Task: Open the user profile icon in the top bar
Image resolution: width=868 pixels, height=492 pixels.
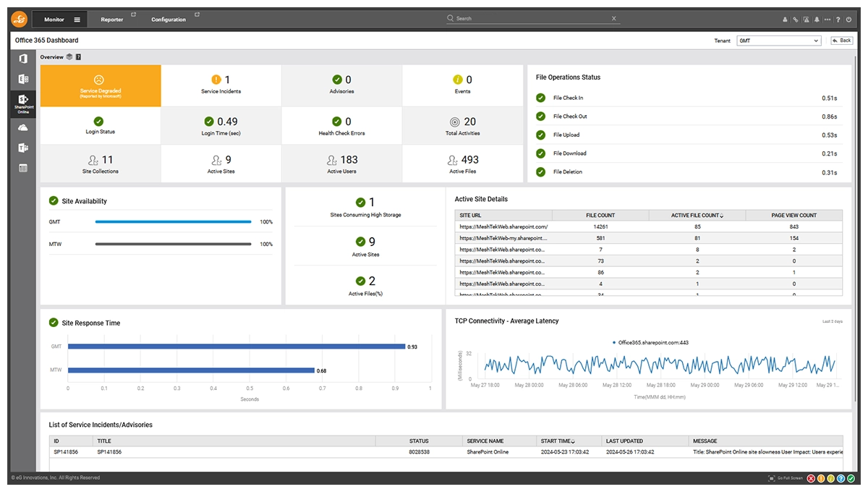Action: pyautogui.click(x=785, y=20)
